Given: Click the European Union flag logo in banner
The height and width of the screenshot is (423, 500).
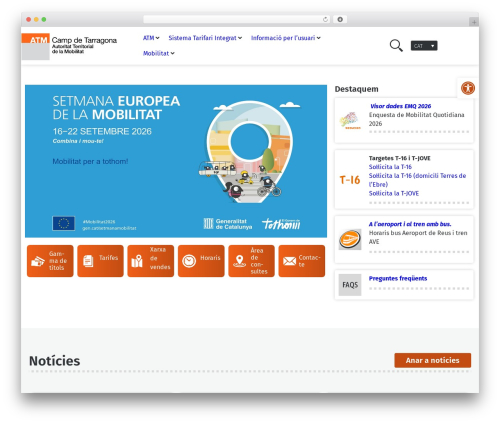Looking at the screenshot, I should pos(64,223).
